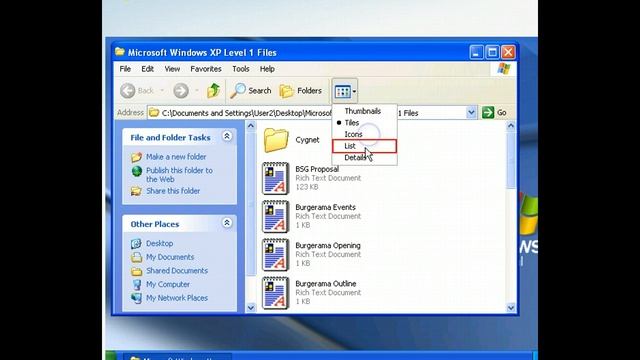This screenshot has width=640, height=360.
Task: Click task pane scroll down arrow
Action: [251, 307]
